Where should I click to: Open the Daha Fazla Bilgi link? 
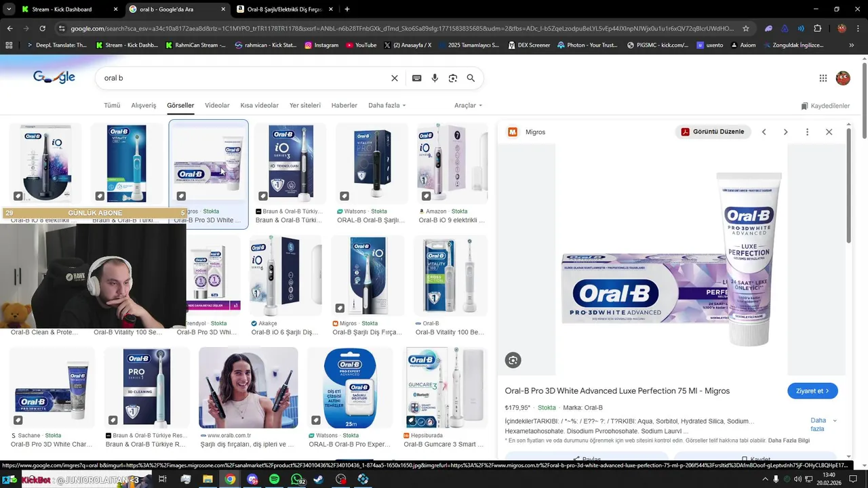click(x=789, y=441)
